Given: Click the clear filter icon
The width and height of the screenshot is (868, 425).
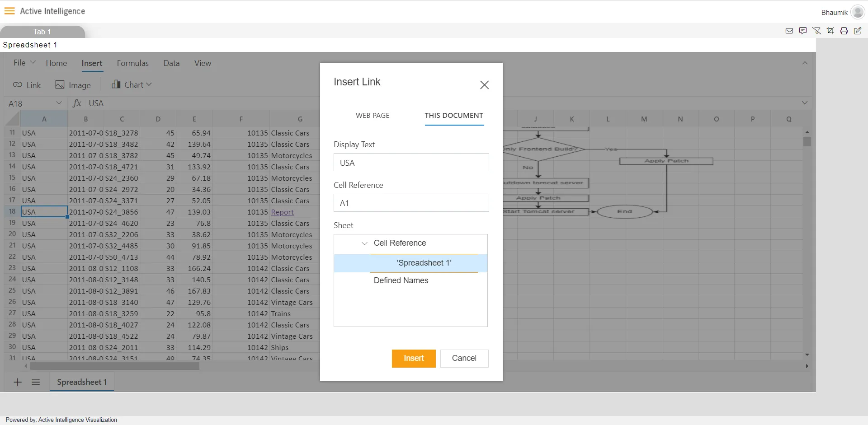Looking at the screenshot, I should pos(816,31).
